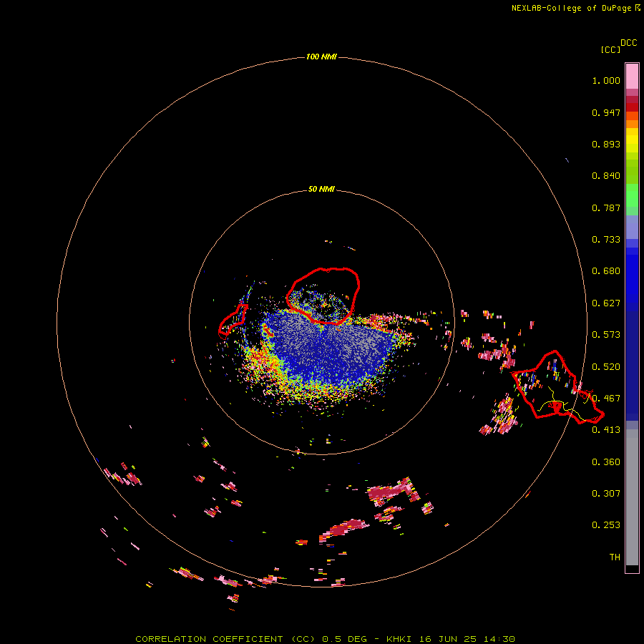This screenshot has height=644, width=644.
Task: Click the 0.360 scale value
Action: pyautogui.click(x=606, y=462)
